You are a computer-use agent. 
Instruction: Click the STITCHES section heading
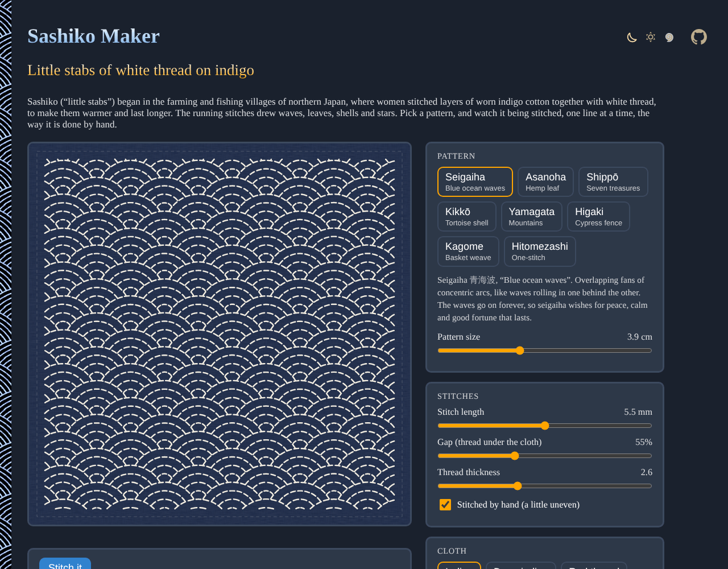pos(458,396)
